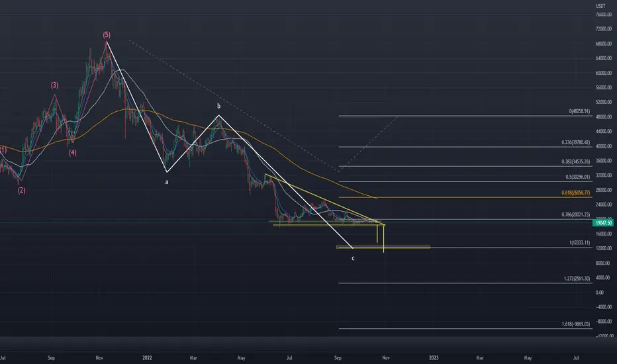This screenshot has width=617, height=364.
Task: Click the pink (3) wave label
Action: pos(54,85)
